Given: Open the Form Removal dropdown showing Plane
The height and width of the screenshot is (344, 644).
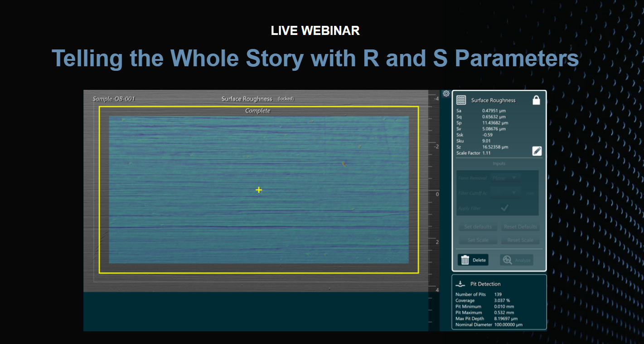Looking at the screenshot, I should pyautogui.click(x=504, y=178).
